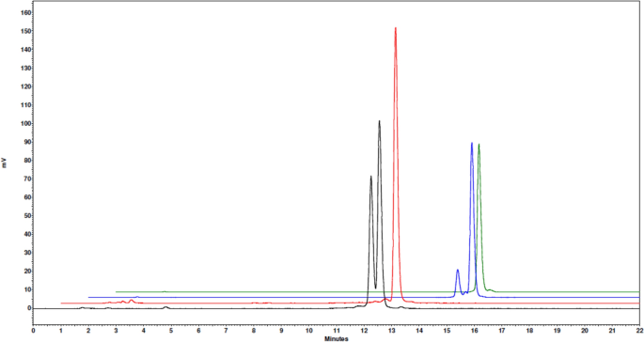
Task: Click the x-axis tick label '13'
Action: 391,331
